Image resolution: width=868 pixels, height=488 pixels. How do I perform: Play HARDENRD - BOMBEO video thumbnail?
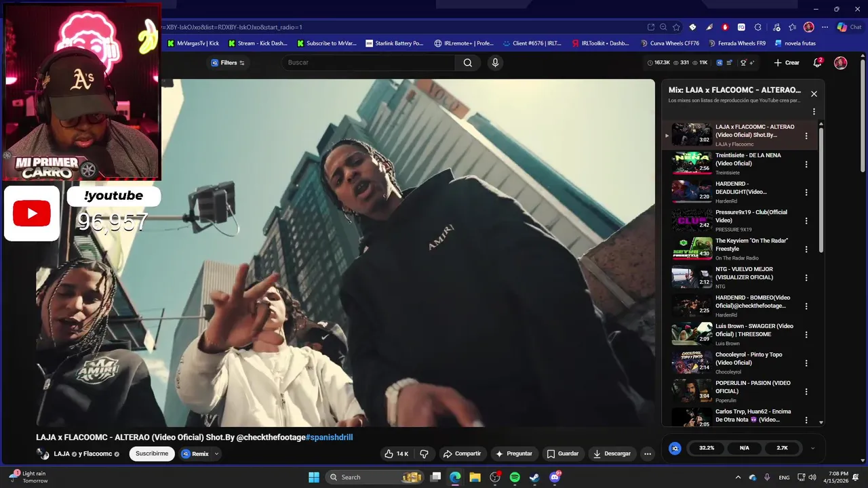(x=692, y=306)
